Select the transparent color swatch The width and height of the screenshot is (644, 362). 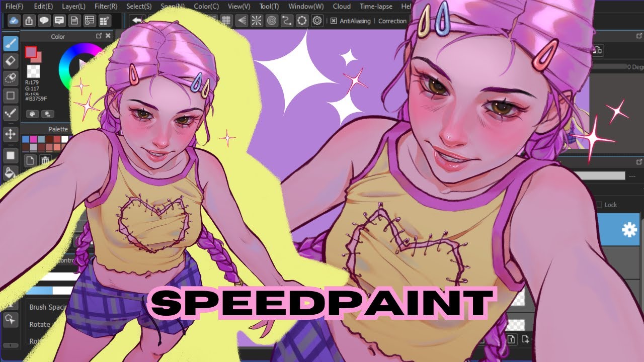(34, 71)
